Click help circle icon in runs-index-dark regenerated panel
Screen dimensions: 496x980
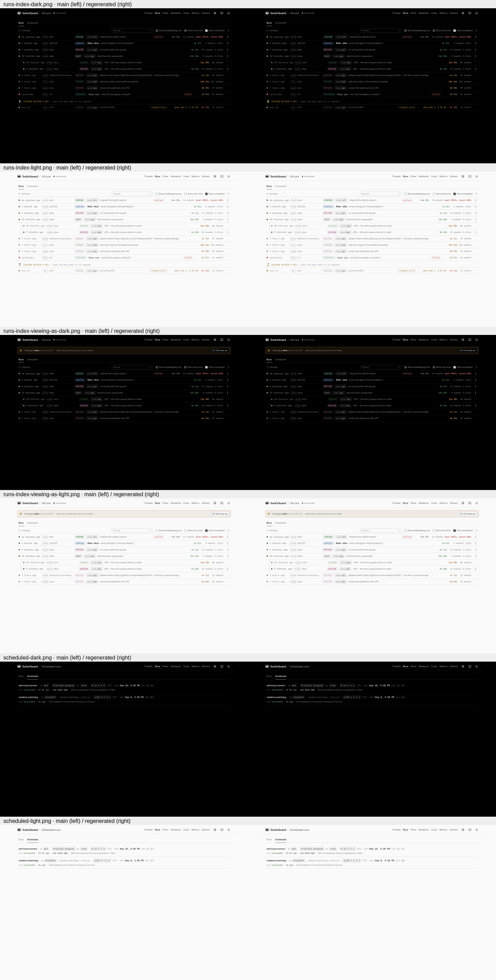[476, 30]
